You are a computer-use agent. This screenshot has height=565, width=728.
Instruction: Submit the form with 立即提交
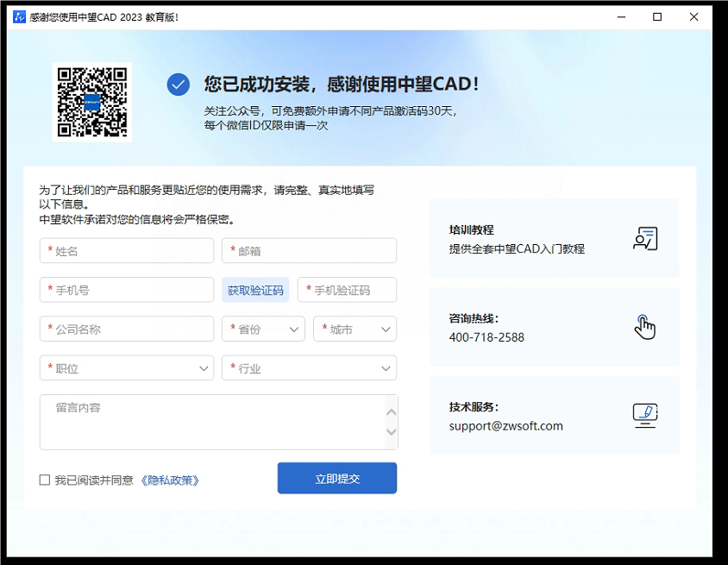pyautogui.click(x=337, y=478)
